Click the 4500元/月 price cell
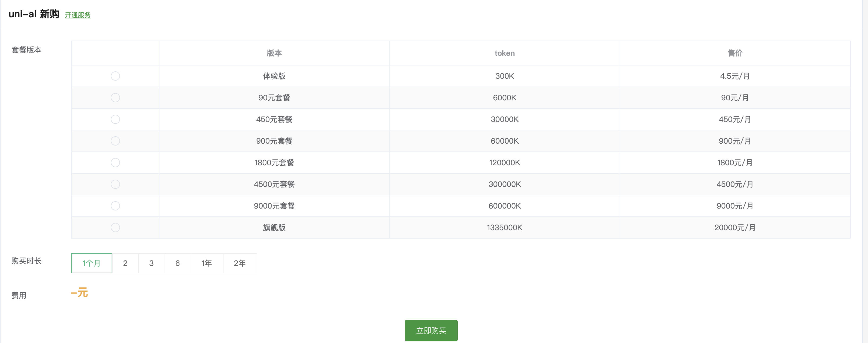 pyautogui.click(x=735, y=184)
